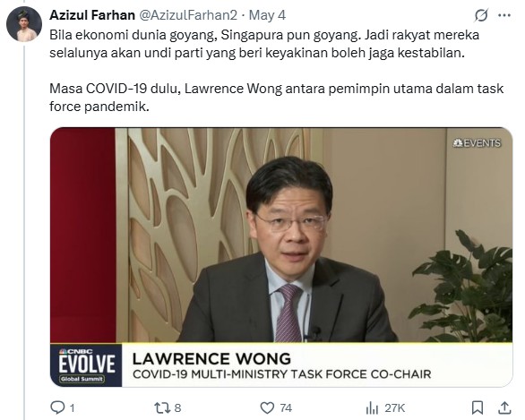This screenshot has height=420, width=525.
Task: Click the reply speech bubble icon
Action: pos(57,407)
